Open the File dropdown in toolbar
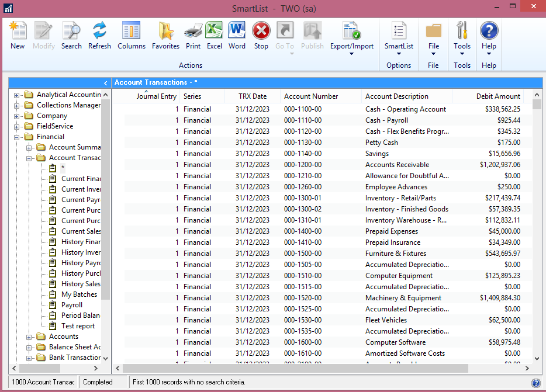The width and height of the screenshot is (546, 392). tap(434, 37)
